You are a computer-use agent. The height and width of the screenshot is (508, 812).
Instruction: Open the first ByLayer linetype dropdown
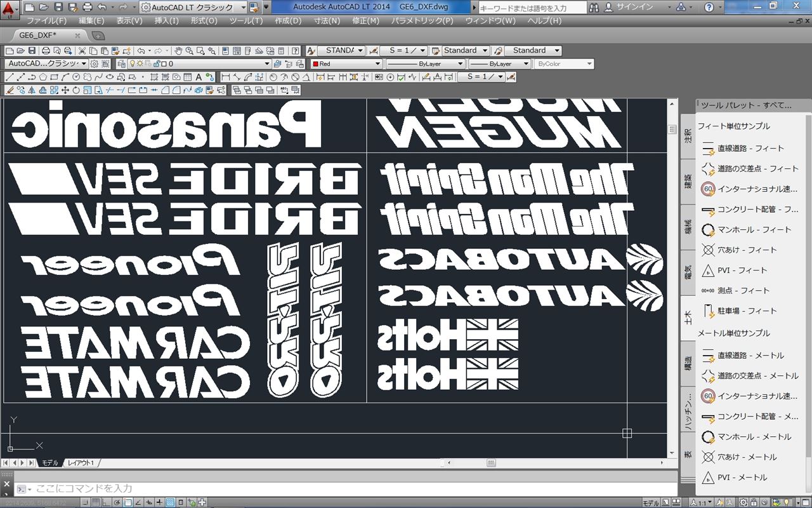426,63
